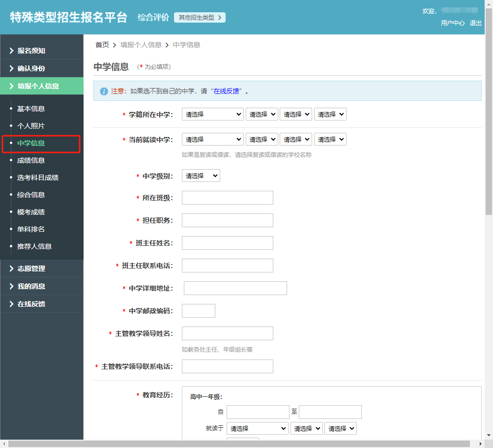Image resolution: width=493 pixels, height=448 pixels.
Task: Go to 基本信息 sub-item
Action: (x=31, y=109)
